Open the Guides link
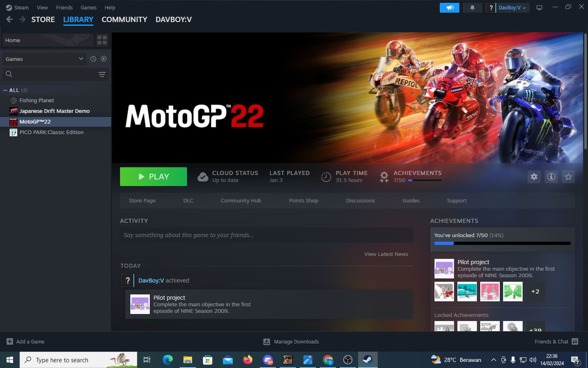The height and width of the screenshot is (368, 588). [411, 201]
